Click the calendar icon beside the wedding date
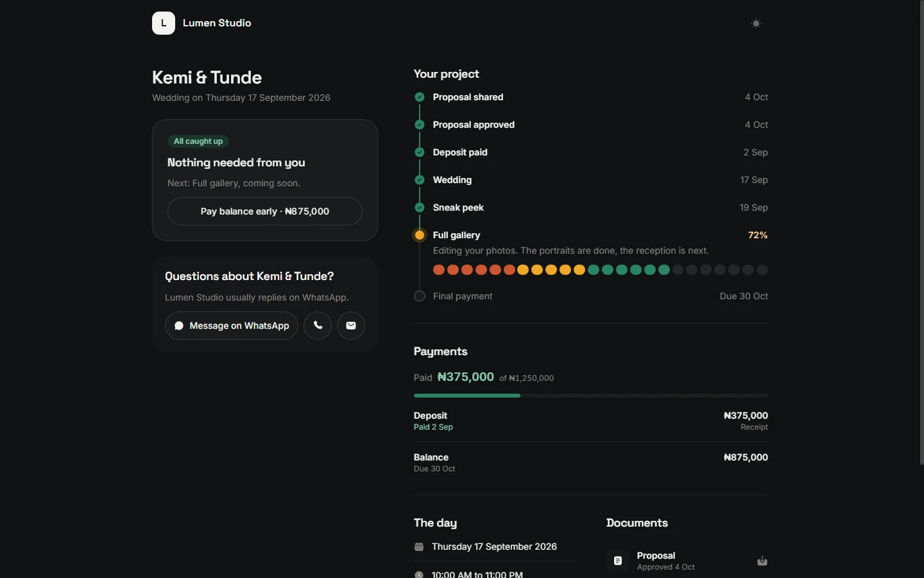Image resolution: width=924 pixels, height=578 pixels. 419,547
